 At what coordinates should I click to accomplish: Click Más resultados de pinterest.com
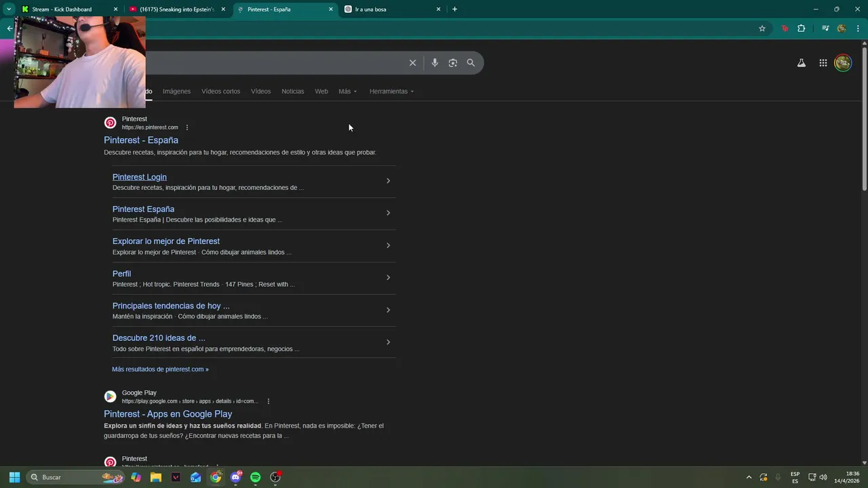click(x=160, y=369)
